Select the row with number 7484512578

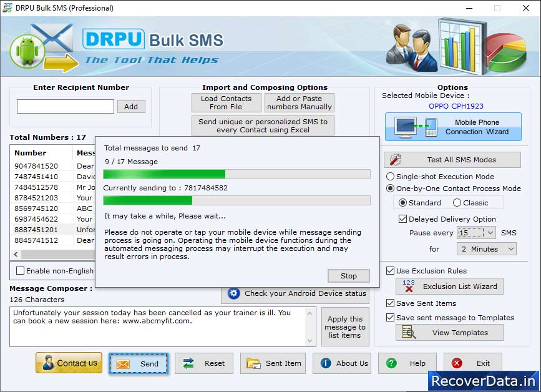point(52,187)
